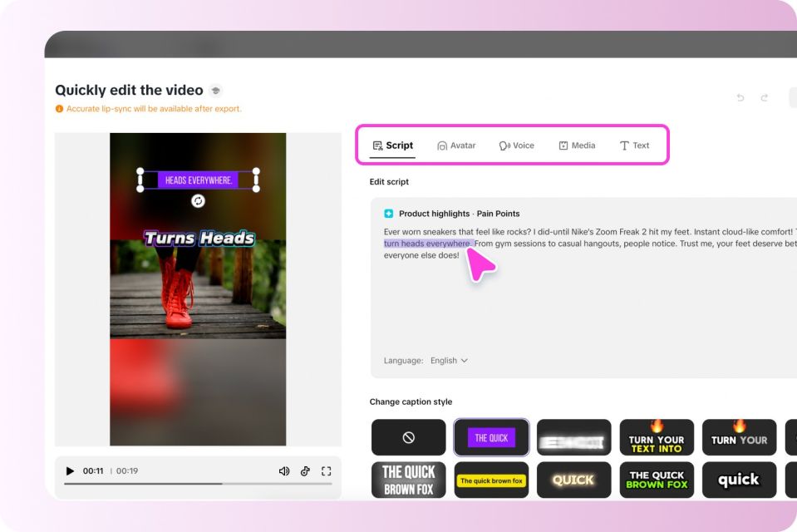
Task: Mute the video preview audio
Action: 283,470
